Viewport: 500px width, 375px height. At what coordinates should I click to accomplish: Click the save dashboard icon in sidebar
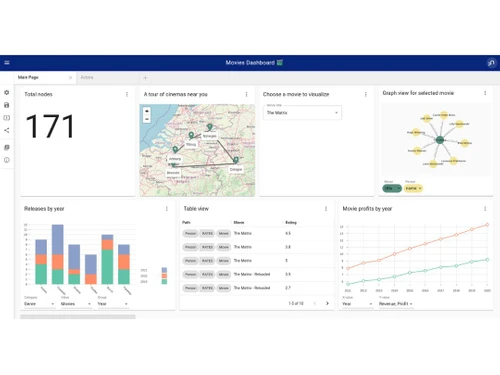point(7,105)
